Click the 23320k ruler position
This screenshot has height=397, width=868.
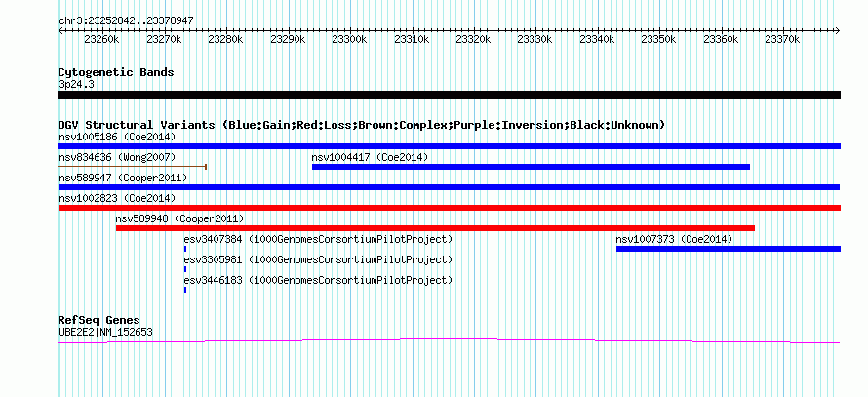(x=473, y=39)
